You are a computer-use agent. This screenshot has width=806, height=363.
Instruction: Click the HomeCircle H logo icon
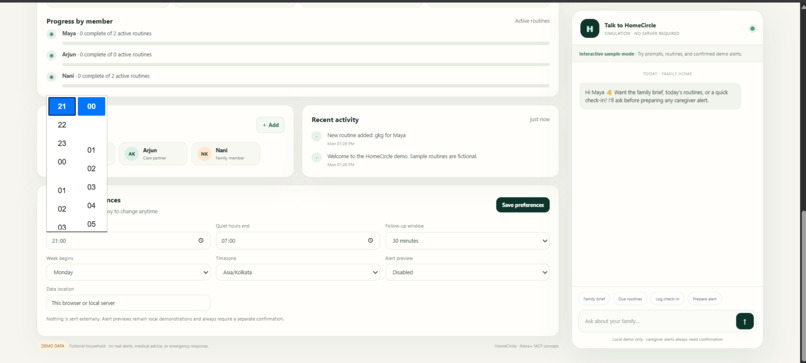(590, 29)
